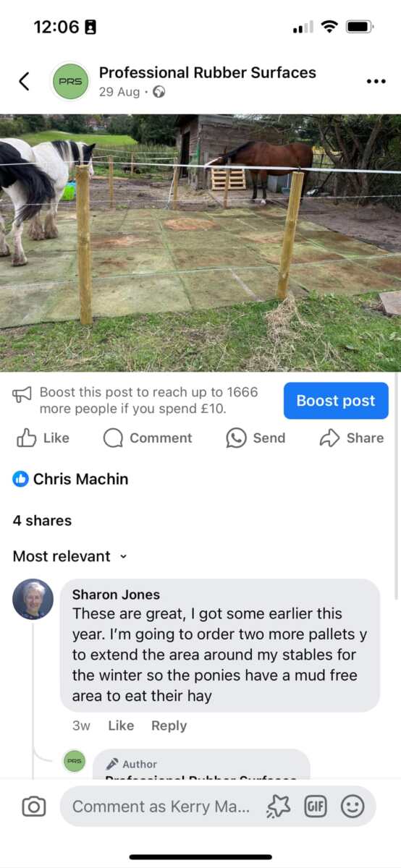Tap the thumbs-up Like icon
The image size is (401, 868).
tap(27, 438)
